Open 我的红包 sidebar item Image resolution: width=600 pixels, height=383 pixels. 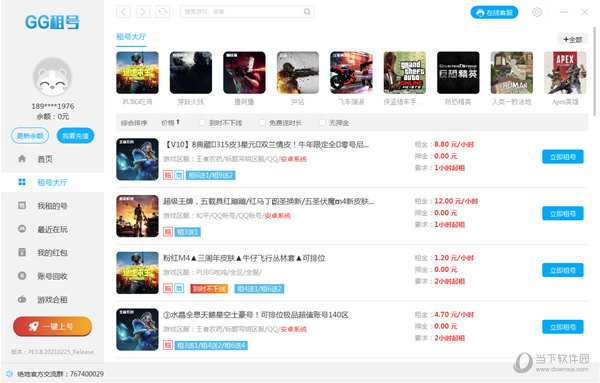tap(52, 253)
